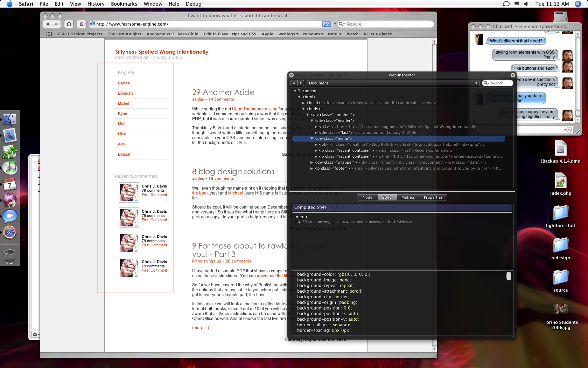588x368 pixels.
Task: Open iTunes from the Dock
Action: pos(10,168)
